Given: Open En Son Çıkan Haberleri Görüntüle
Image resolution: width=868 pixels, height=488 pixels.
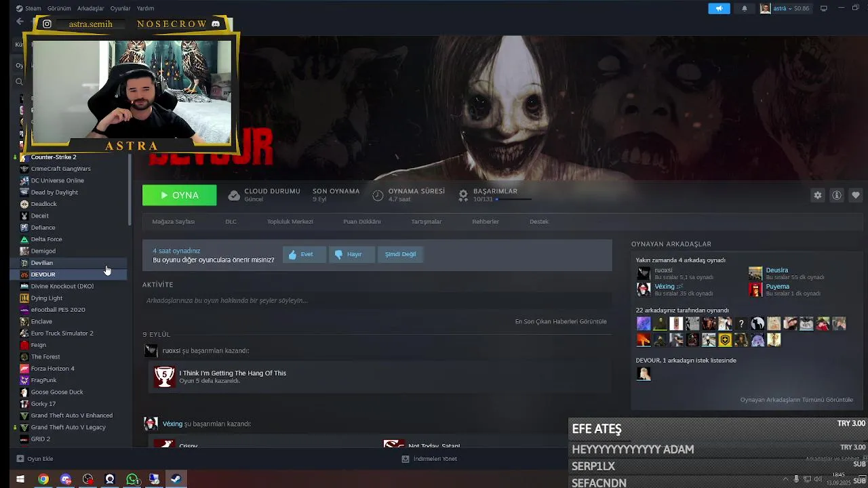Looking at the screenshot, I should [561, 322].
